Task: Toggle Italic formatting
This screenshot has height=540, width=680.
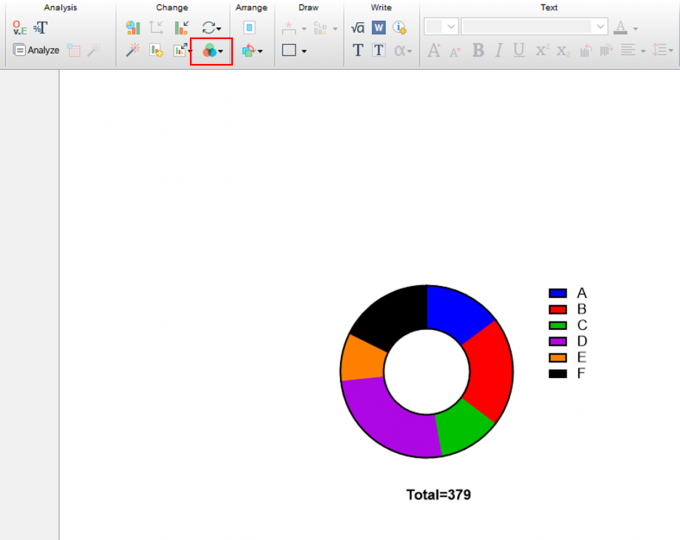Action: pyautogui.click(x=499, y=50)
